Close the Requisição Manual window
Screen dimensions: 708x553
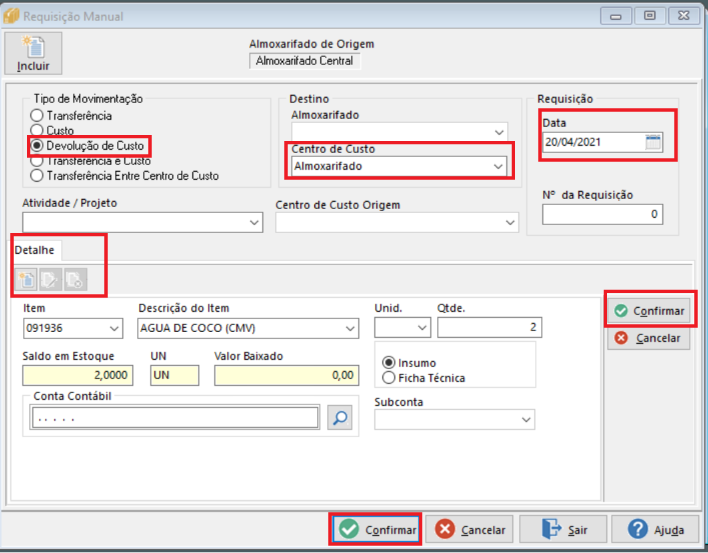coord(684,16)
